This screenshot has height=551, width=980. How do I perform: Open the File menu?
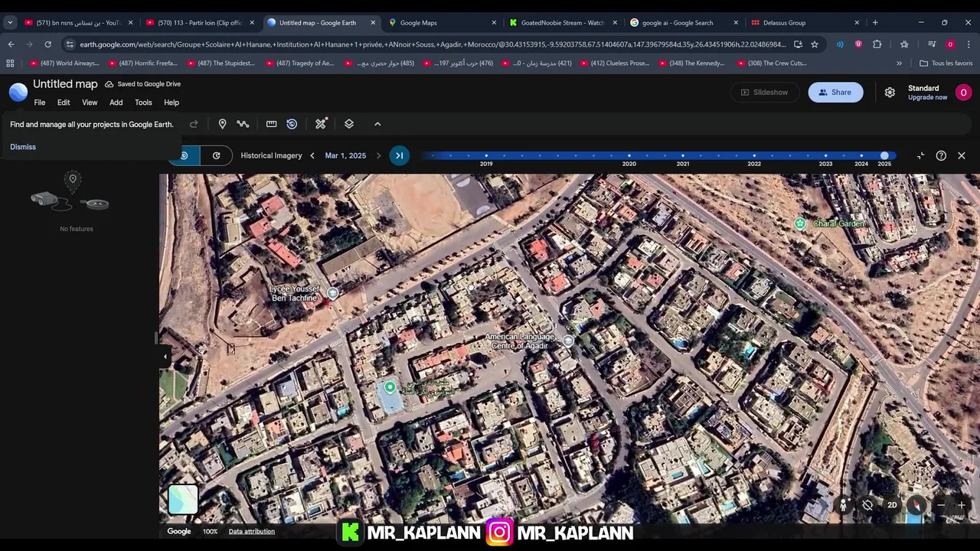point(40,103)
